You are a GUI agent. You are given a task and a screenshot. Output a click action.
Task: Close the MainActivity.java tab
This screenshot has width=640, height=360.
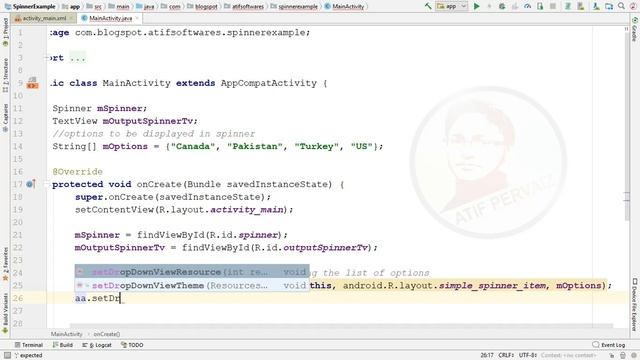pos(137,18)
